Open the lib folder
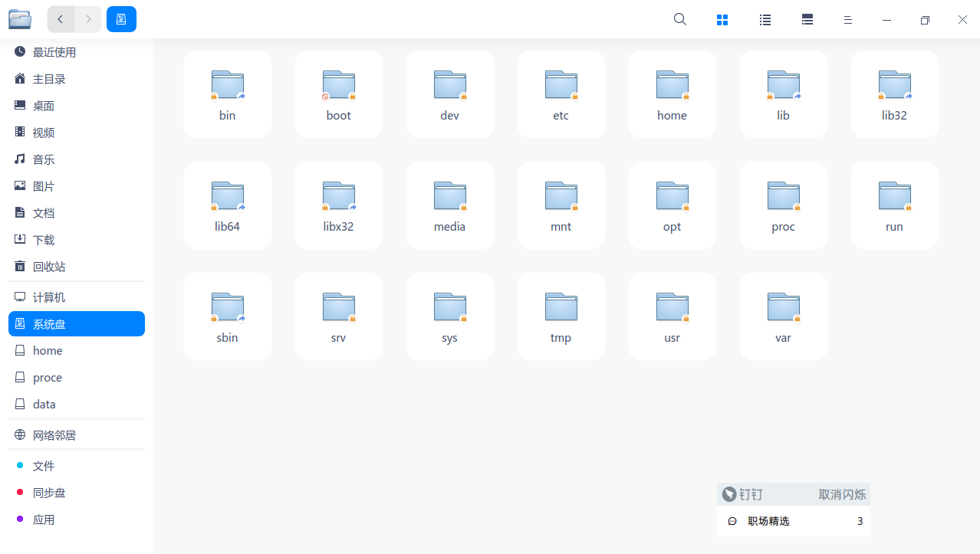 point(784,94)
